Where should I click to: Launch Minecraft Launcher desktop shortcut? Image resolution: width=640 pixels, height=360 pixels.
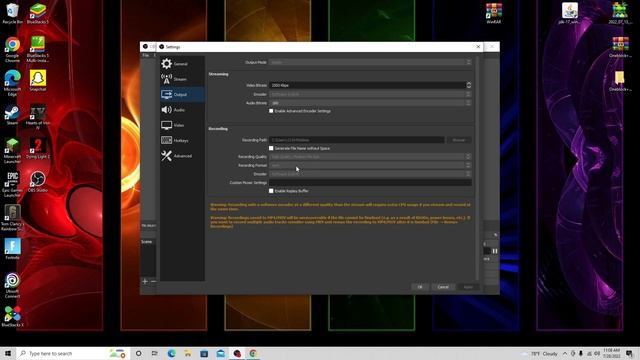(13, 150)
